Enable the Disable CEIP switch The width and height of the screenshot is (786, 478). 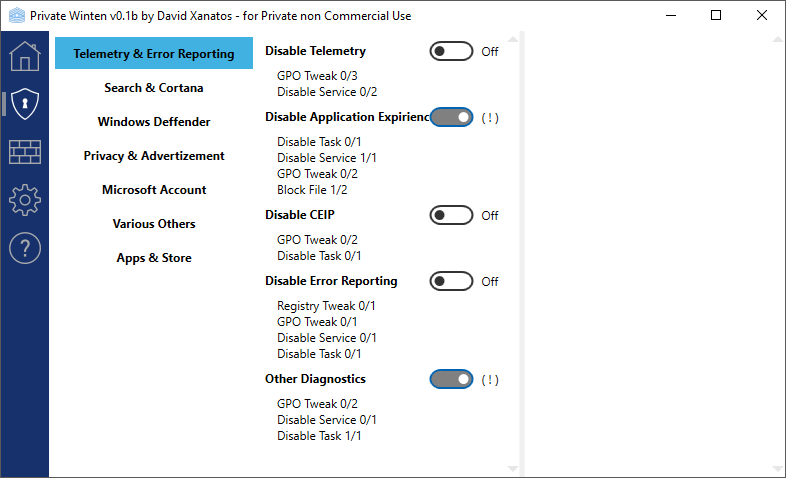(451, 215)
